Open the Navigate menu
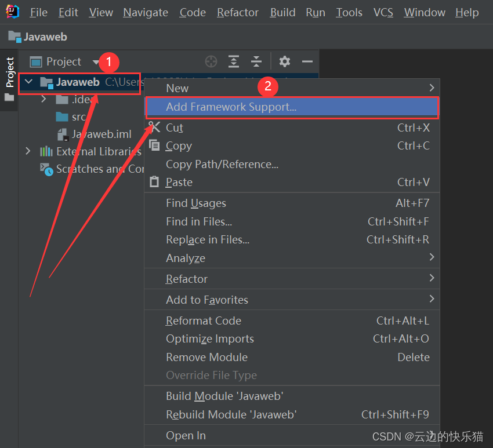This screenshot has width=493, height=448. click(x=146, y=13)
